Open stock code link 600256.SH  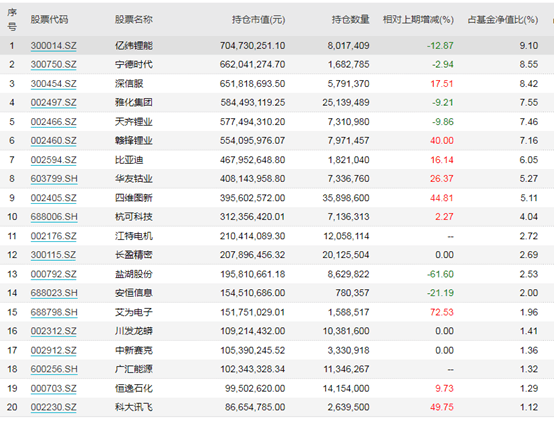[54, 369]
